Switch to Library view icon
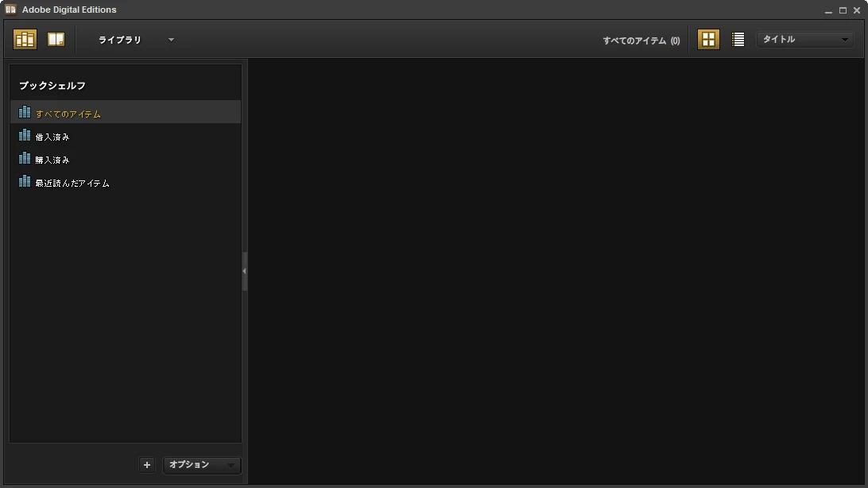 tap(25, 39)
